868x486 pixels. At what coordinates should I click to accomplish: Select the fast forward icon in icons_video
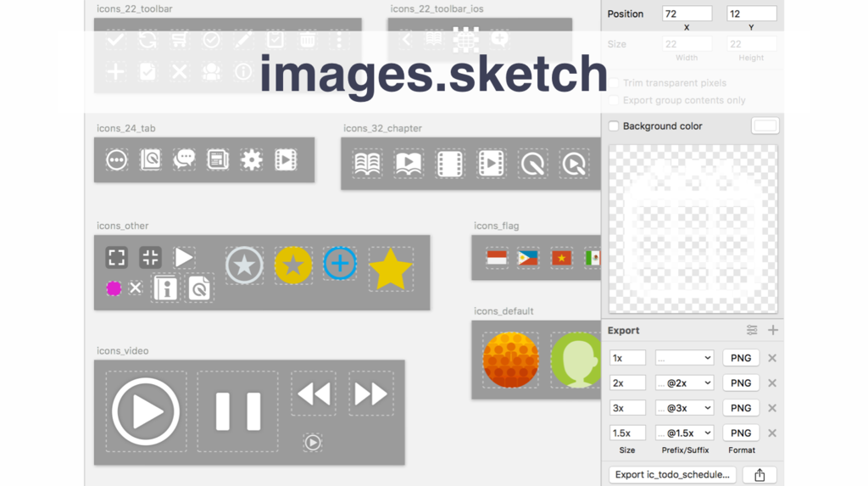(x=371, y=394)
